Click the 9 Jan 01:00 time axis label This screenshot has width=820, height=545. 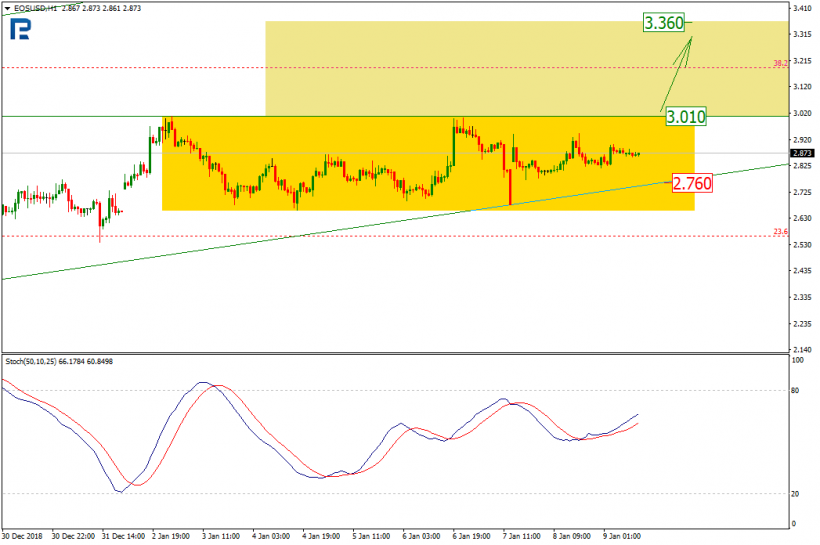pos(622,535)
